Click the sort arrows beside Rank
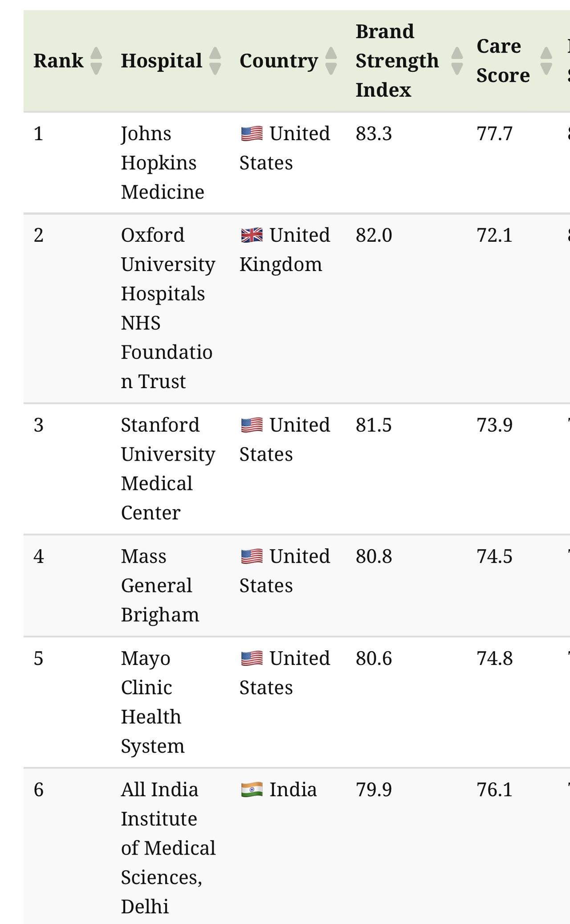The width and height of the screenshot is (570, 924). point(96,61)
